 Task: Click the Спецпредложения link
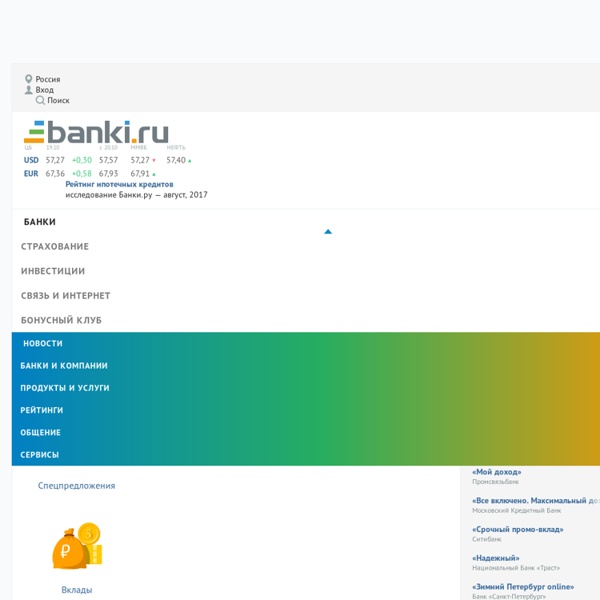(x=77, y=486)
